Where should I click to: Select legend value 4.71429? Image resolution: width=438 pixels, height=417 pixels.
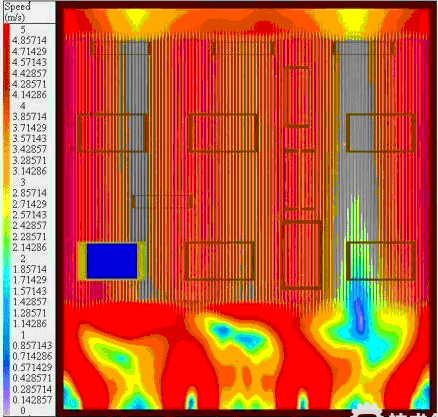pyautogui.click(x=29, y=51)
